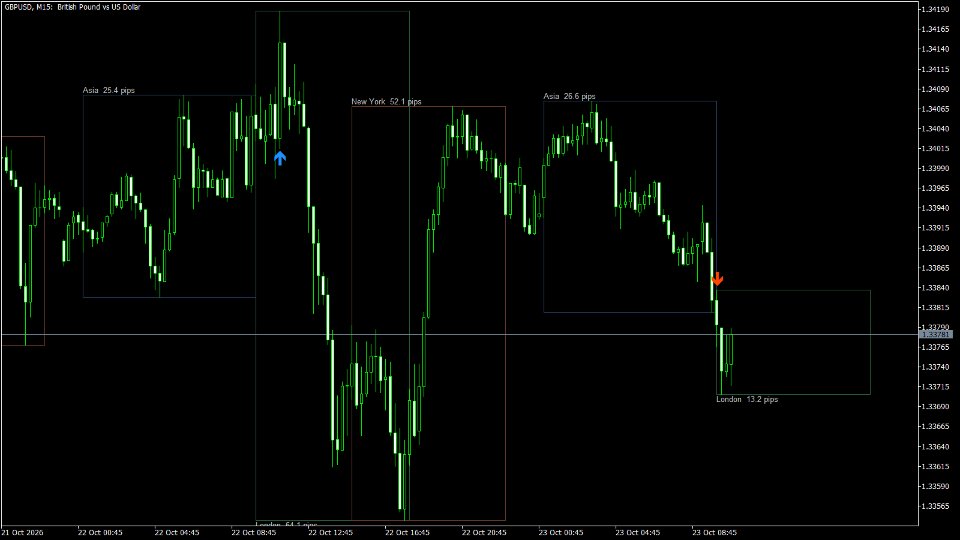Click the '22 Oct 20:45' time axis label
The width and height of the screenshot is (960, 540).
(484, 533)
